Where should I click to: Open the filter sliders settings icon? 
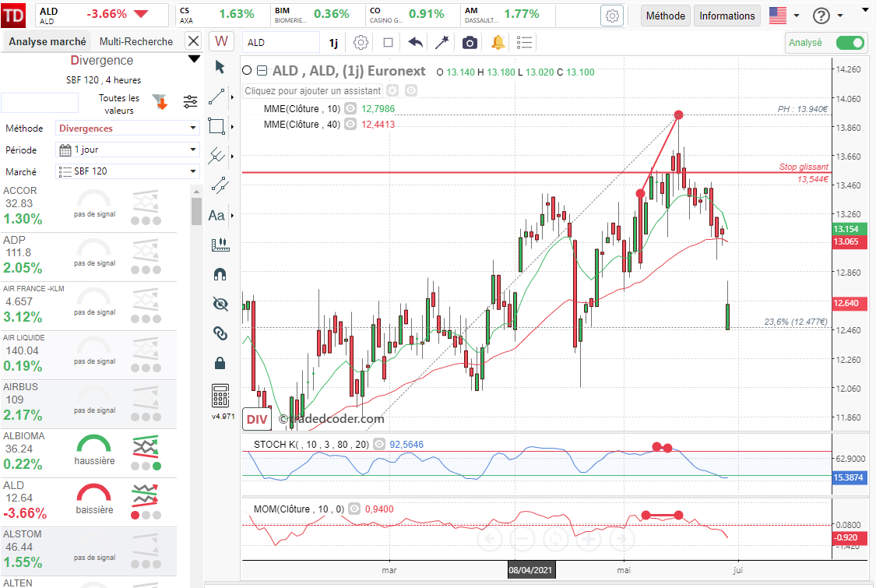191,101
